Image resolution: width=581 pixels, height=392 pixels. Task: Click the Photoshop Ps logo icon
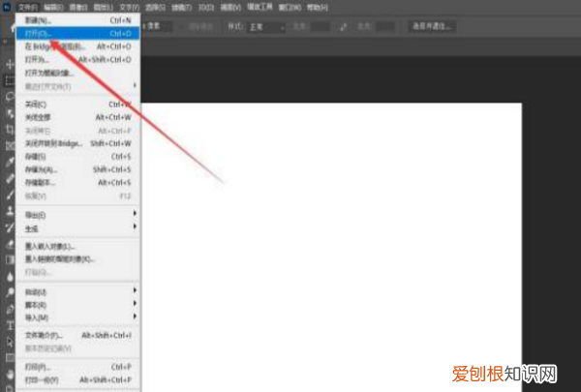[7, 7]
